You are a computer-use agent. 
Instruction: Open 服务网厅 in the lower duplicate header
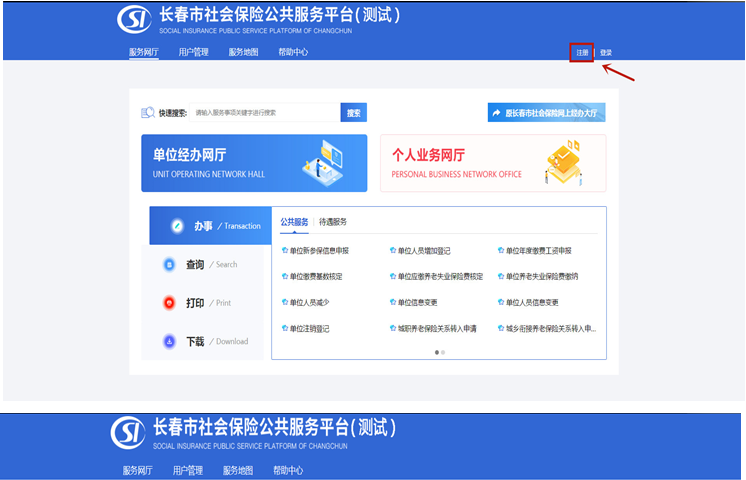(137, 470)
